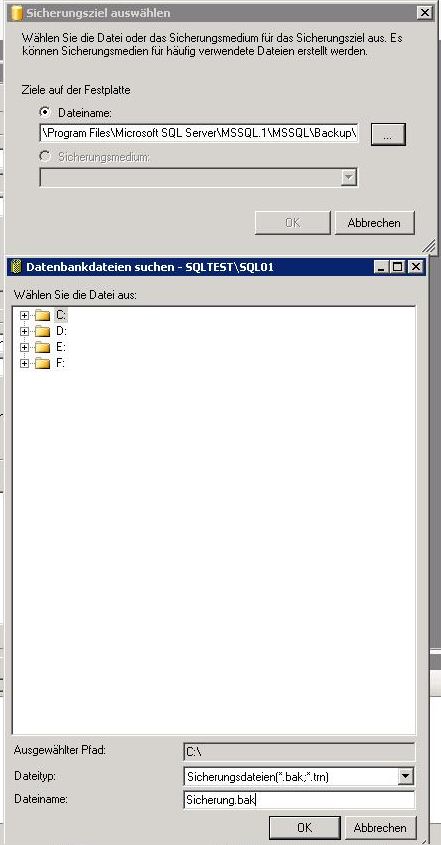Expand the D: drive tree node
This screenshot has width=441, height=845.
(24, 331)
